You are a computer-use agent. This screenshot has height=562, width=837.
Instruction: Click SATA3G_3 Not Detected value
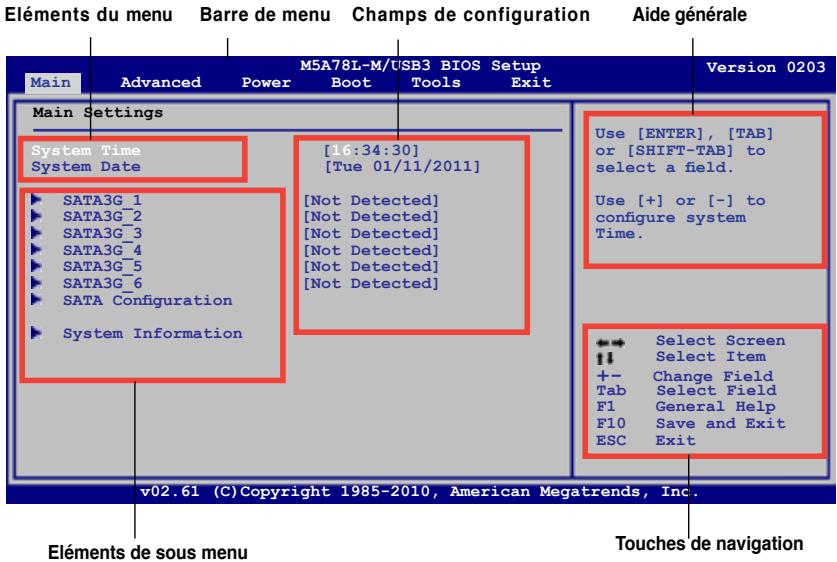[371, 234]
